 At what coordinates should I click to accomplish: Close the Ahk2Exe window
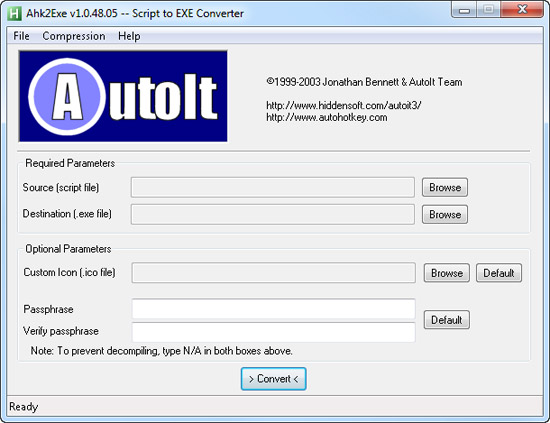[522, 9]
